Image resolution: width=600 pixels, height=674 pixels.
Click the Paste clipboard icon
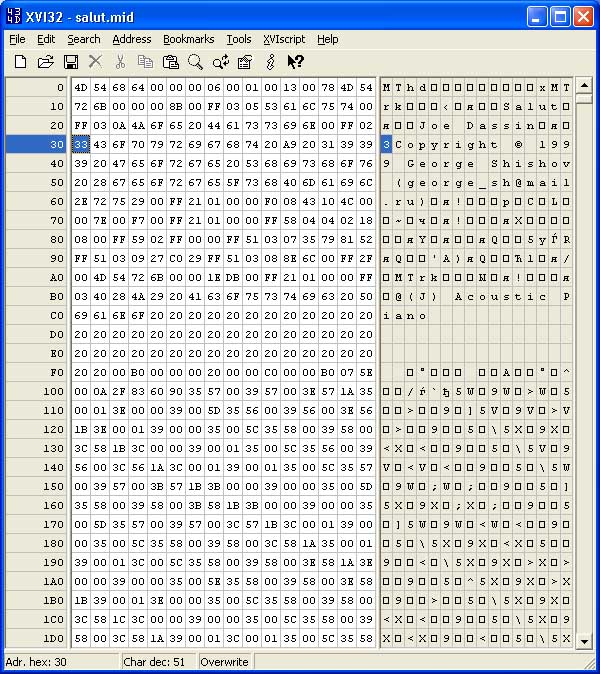pyautogui.click(x=171, y=62)
